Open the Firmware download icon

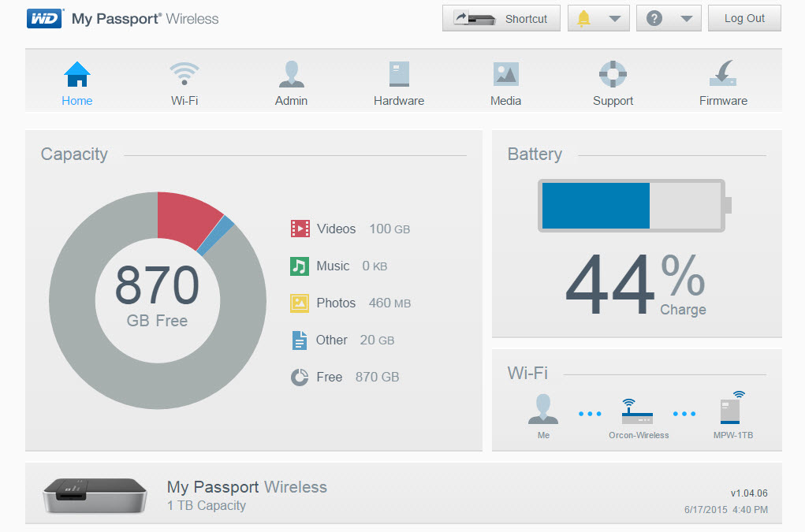click(723, 73)
